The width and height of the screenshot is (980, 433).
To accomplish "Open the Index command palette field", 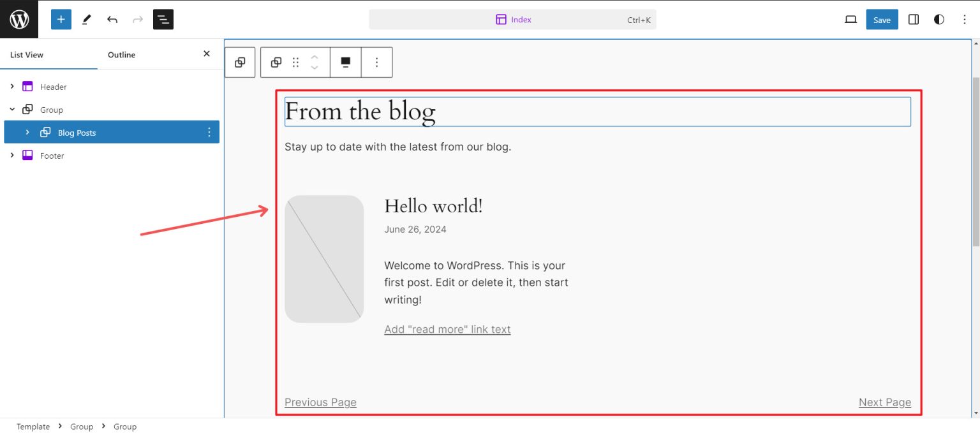I will point(513,19).
